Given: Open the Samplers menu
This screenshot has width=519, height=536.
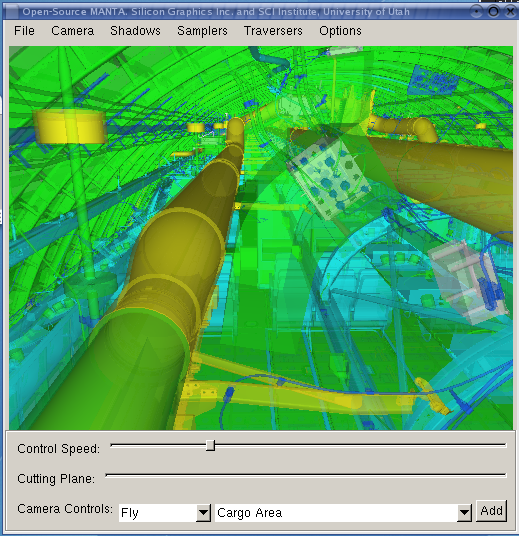Looking at the screenshot, I should click(202, 31).
